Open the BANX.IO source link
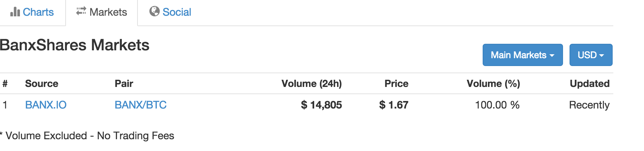This screenshot has height=151, width=644. [46, 105]
